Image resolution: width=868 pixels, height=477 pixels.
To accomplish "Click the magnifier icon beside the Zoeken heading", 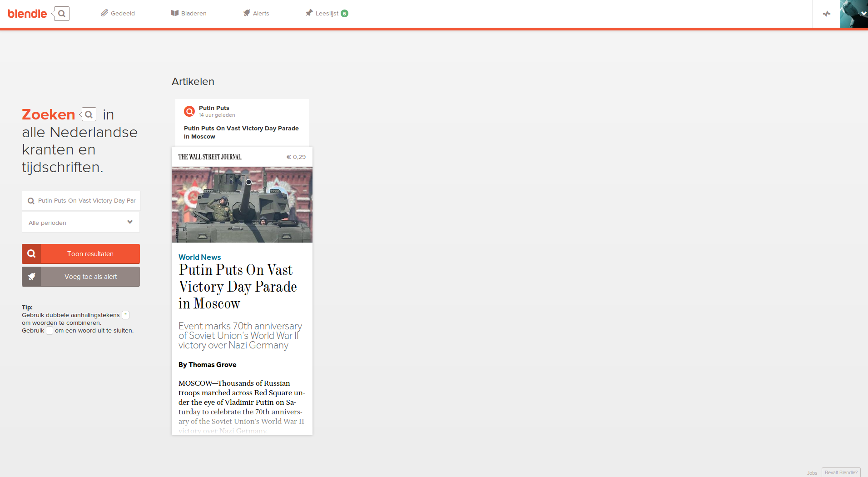I will 89,114.
